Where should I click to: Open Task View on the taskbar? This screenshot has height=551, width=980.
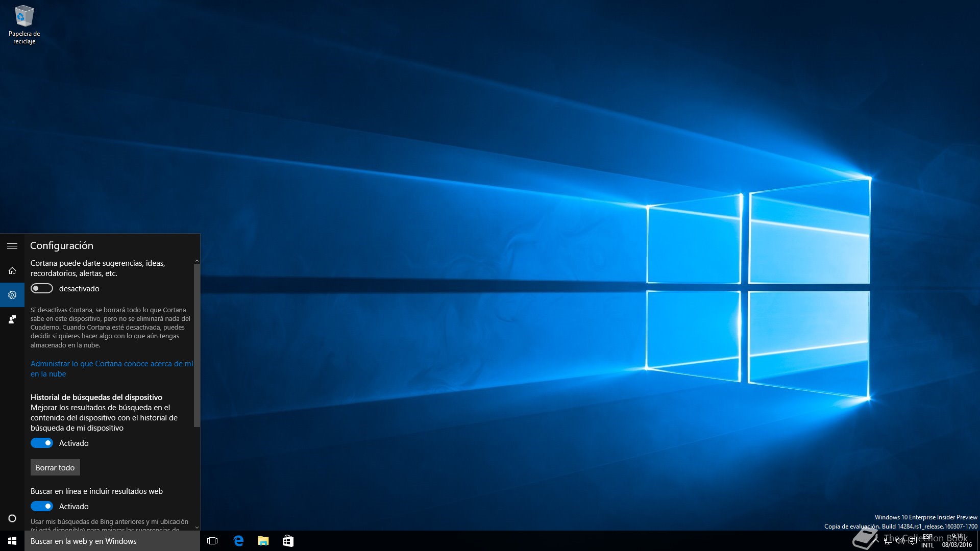click(212, 541)
